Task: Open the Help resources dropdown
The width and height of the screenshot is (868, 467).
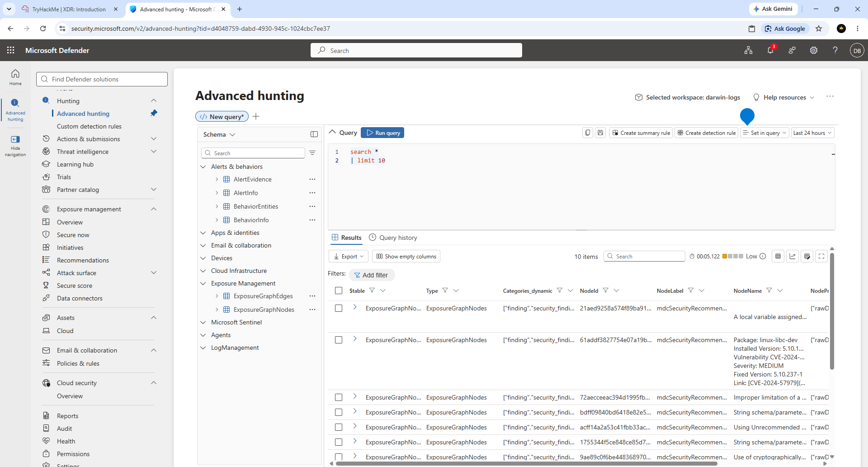Action: [784, 97]
